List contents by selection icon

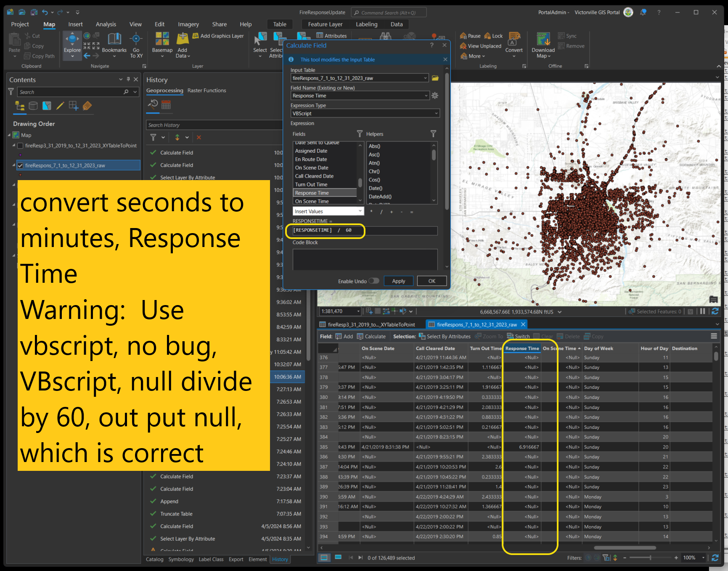[x=47, y=106]
